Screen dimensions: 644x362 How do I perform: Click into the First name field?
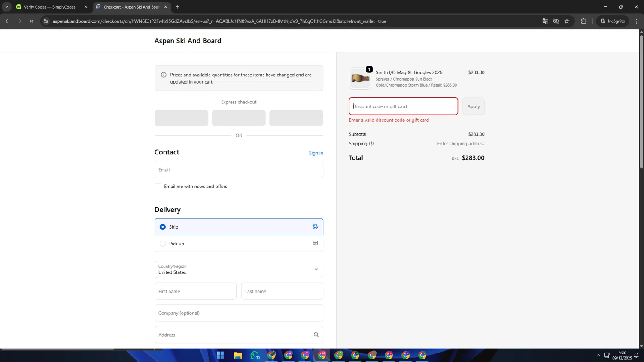pyautogui.click(x=195, y=291)
